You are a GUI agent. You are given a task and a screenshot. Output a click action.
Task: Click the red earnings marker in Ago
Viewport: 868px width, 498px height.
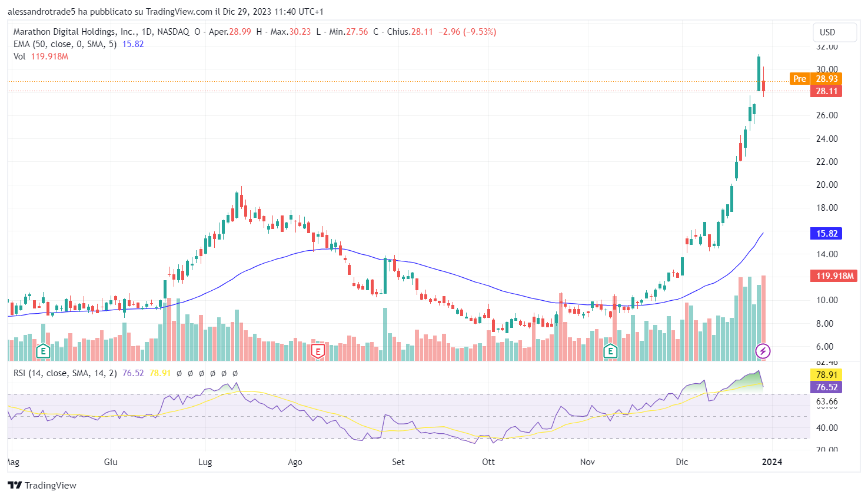(x=318, y=352)
